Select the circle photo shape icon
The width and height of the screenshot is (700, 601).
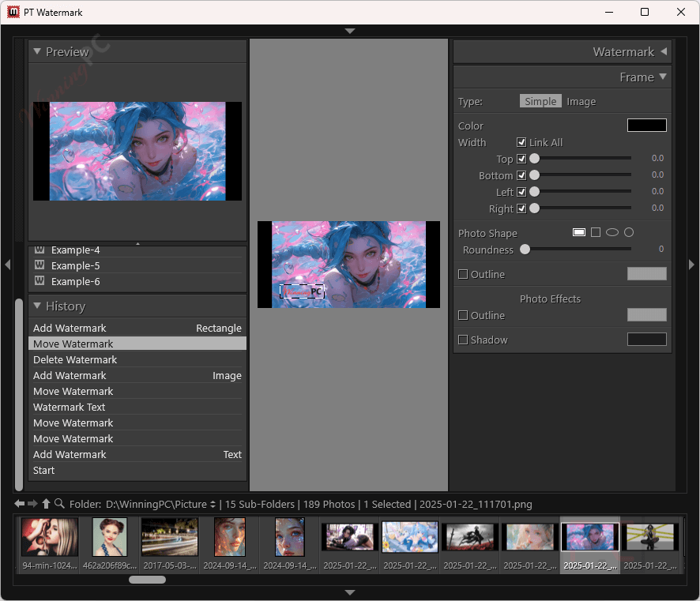(629, 232)
